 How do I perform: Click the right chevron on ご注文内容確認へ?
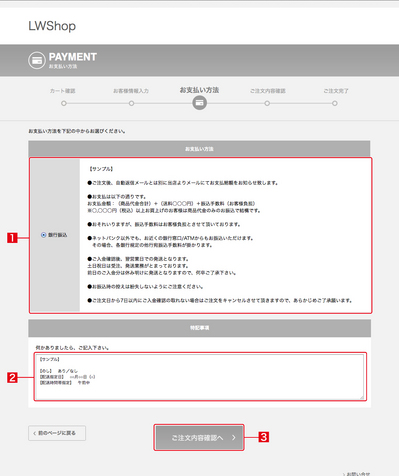tap(234, 438)
